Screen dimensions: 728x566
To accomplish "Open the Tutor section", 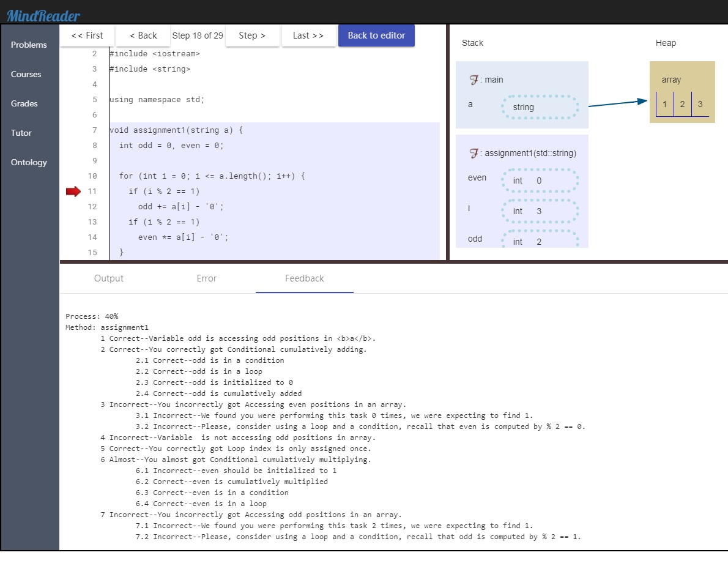I will click(x=21, y=133).
